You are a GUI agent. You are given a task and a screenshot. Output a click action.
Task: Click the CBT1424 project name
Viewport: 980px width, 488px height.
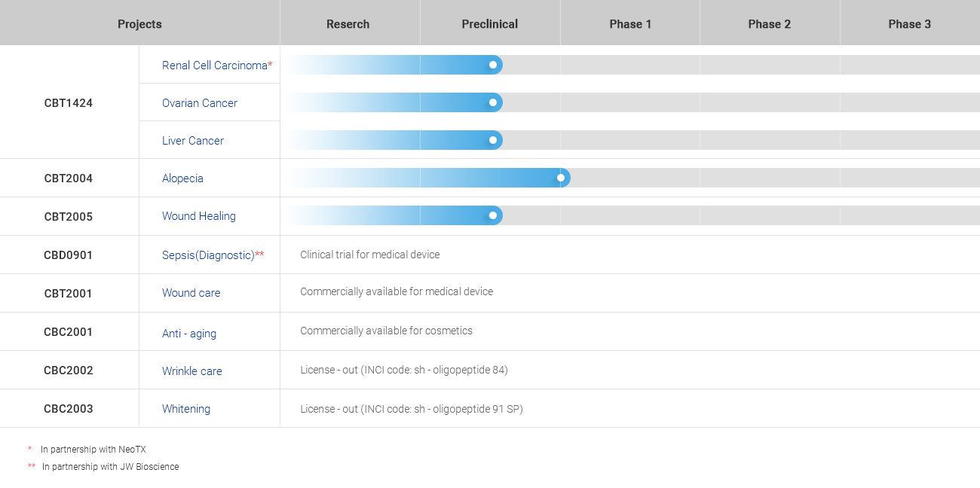(69, 103)
